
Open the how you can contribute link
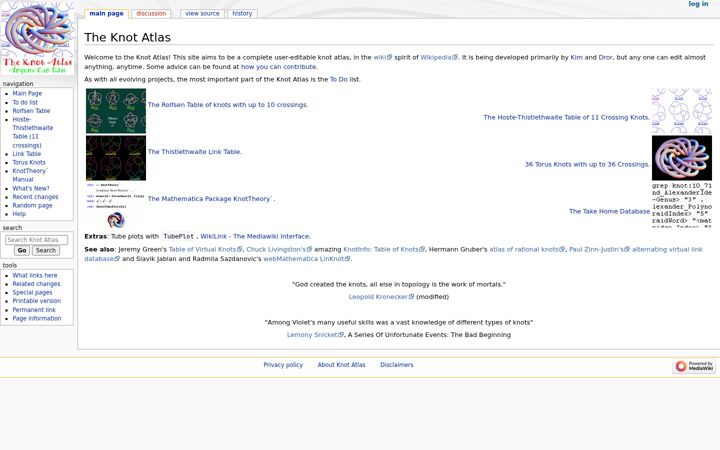point(279,67)
